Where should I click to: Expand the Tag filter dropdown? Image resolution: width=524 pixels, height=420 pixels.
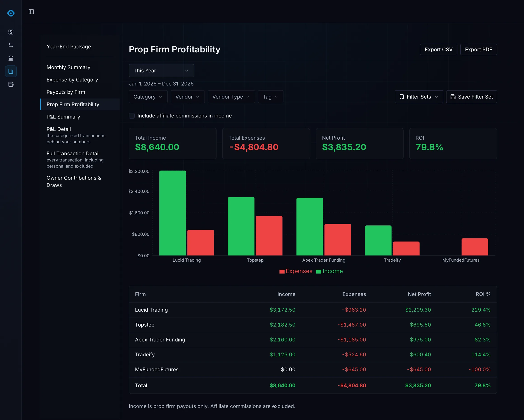tap(271, 97)
